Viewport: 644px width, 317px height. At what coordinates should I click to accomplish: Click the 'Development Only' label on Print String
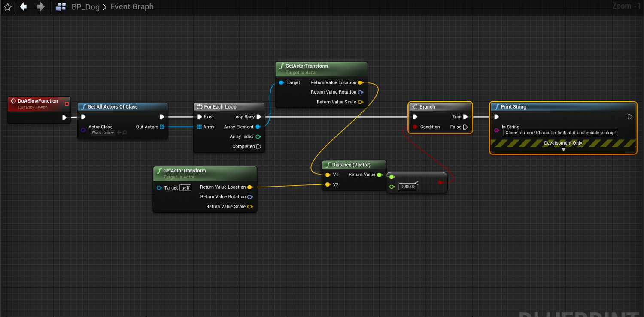(x=563, y=143)
